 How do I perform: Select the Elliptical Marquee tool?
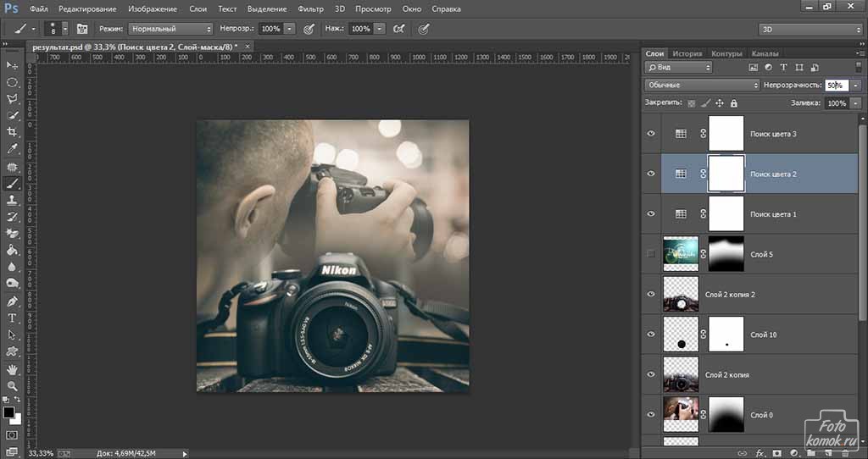pos(12,82)
